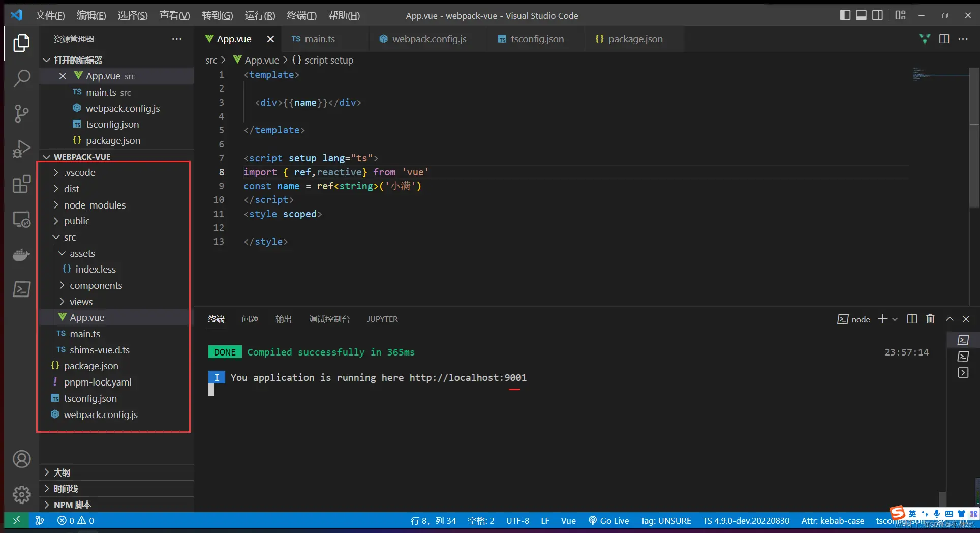Click the split editor icon in the tab bar

pos(944,39)
